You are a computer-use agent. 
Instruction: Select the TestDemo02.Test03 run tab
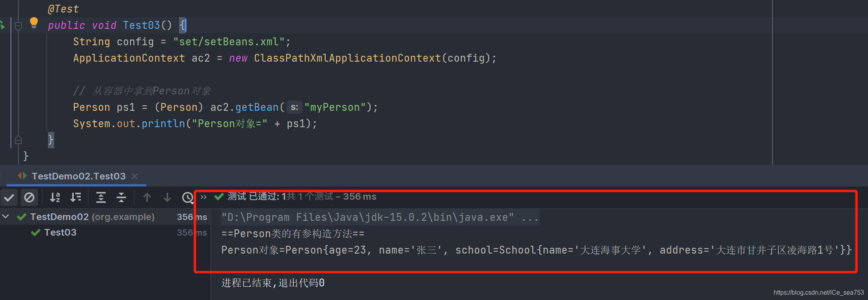point(78,176)
